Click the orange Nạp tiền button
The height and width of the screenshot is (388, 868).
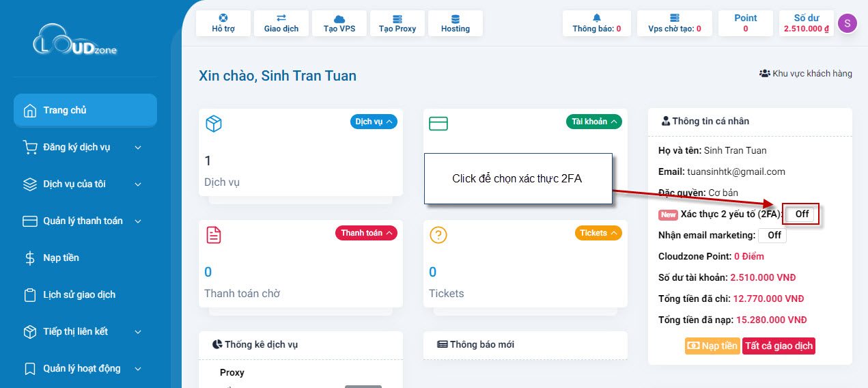point(712,346)
